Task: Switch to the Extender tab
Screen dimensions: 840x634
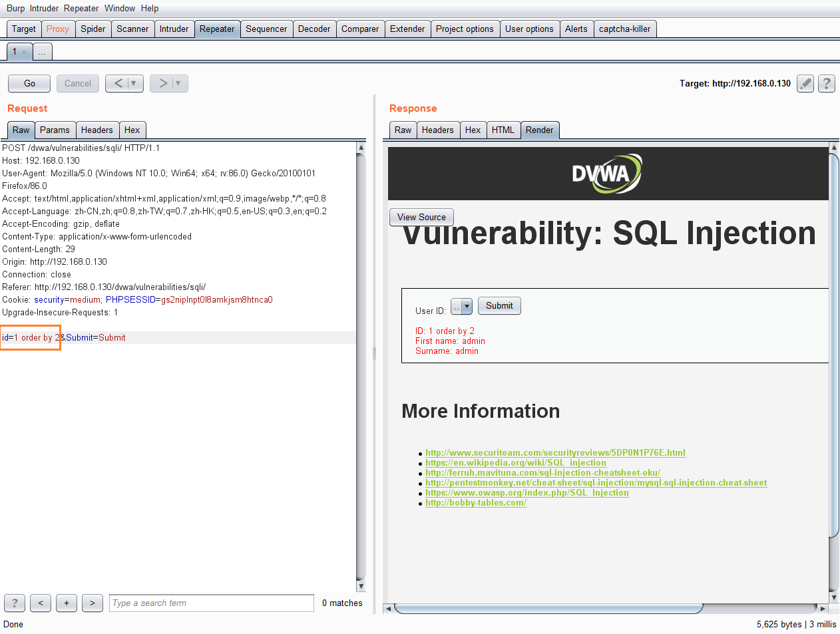Action: (407, 29)
